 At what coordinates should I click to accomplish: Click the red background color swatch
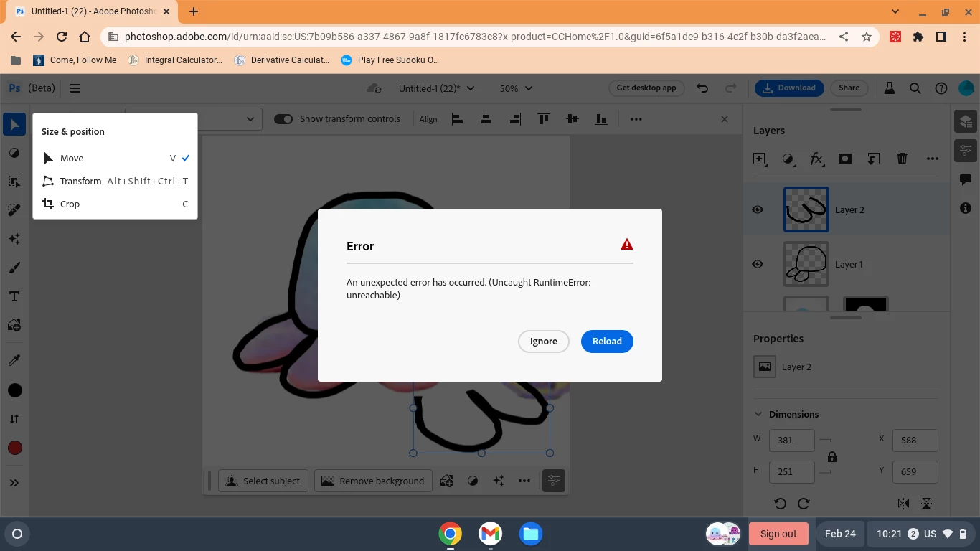pos(14,448)
